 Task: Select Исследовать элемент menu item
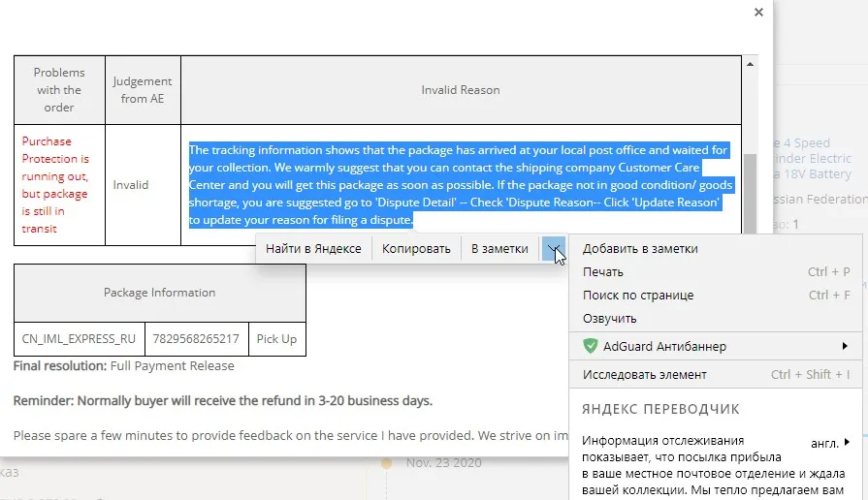pyautogui.click(x=716, y=374)
